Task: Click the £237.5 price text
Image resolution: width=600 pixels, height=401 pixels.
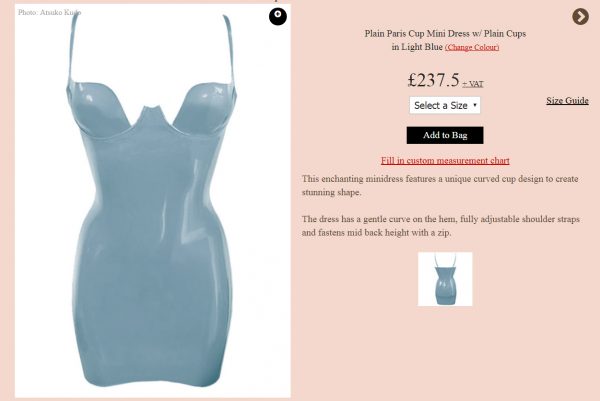Action: tap(433, 80)
